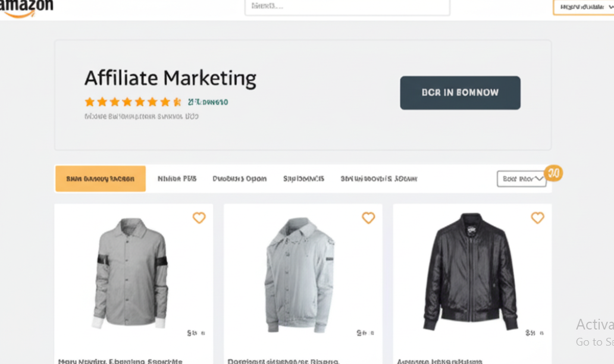Viewport: 614px width, 364px height.
Task: Expand the chevron in the sort selector box
Action: pyautogui.click(x=540, y=178)
